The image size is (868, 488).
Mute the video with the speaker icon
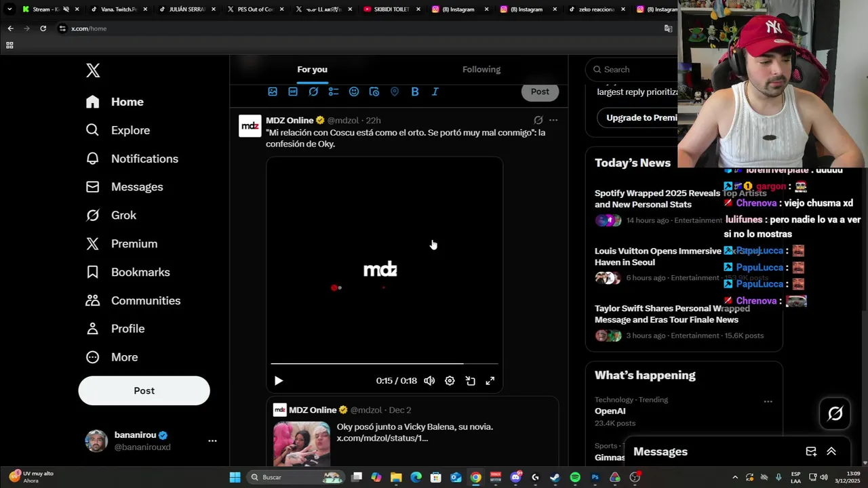(x=429, y=381)
